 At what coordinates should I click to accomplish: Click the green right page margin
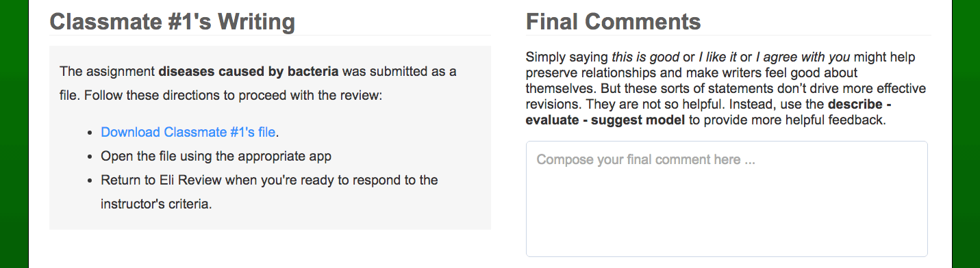[966, 134]
